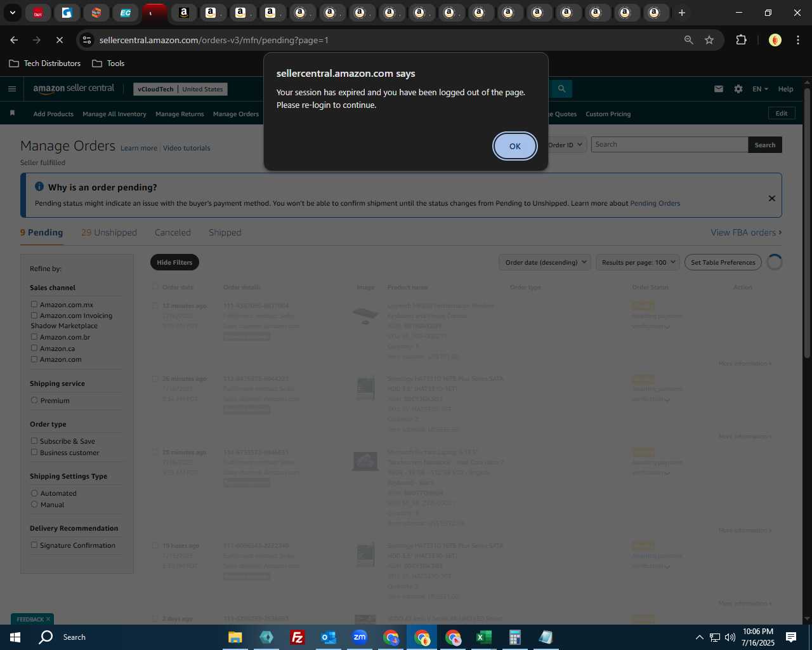Image resolution: width=812 pixels, height=650 pixels.
Task: Click the Edit button in navigation bar
Action: 782,113
